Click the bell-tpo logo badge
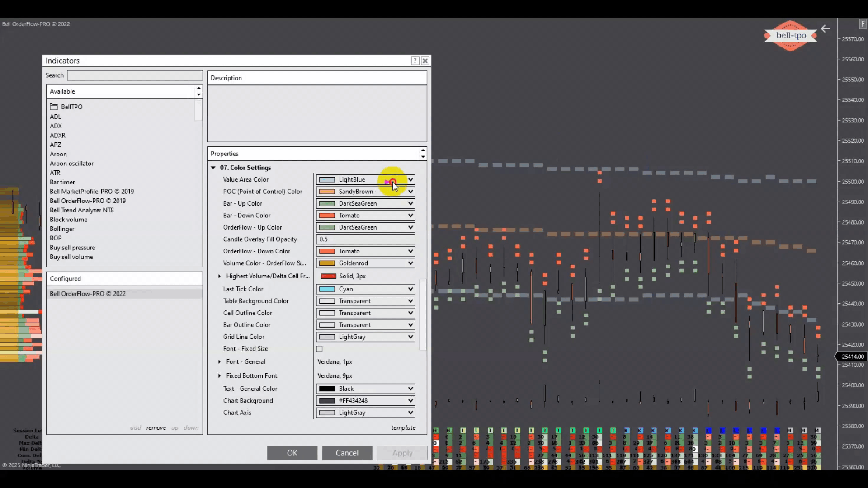Screen dimensions: 868x488 pyautogui.click(x=791, y=35)
